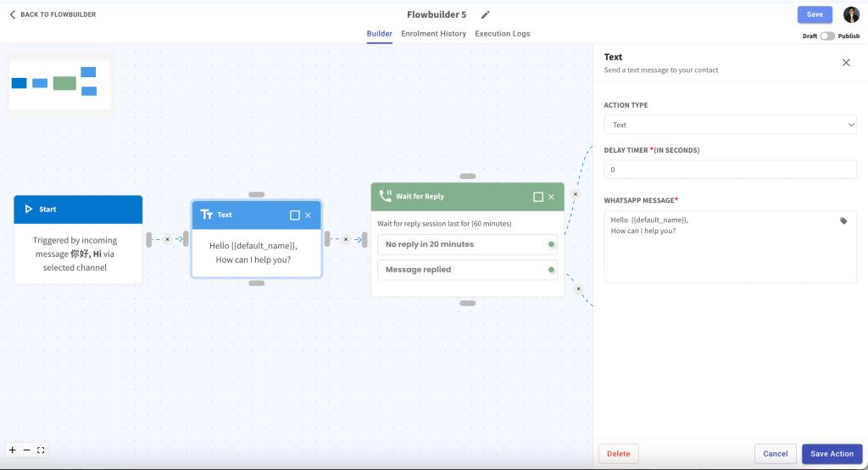Zoom in on canvas with plus icon
Screen dimensions: 868x470
[12, 450]
